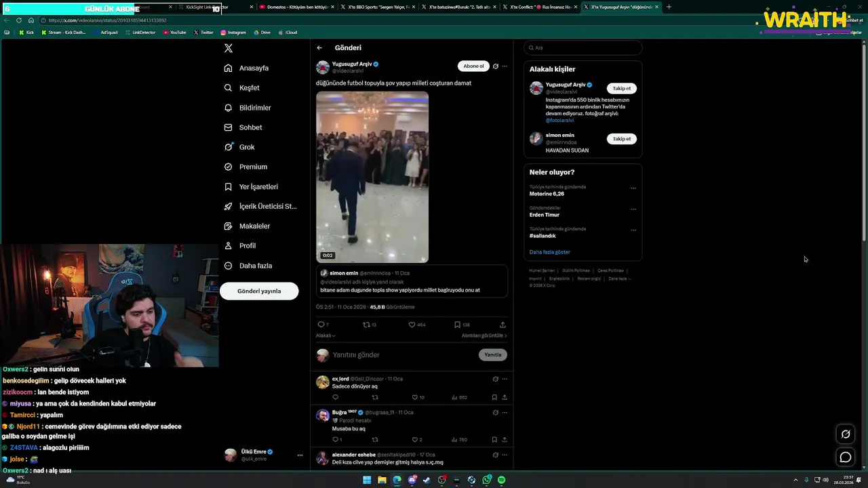Click the Alıntıları görüntüle link
This screenshot has width=868, height=488.
coord(484,335)
